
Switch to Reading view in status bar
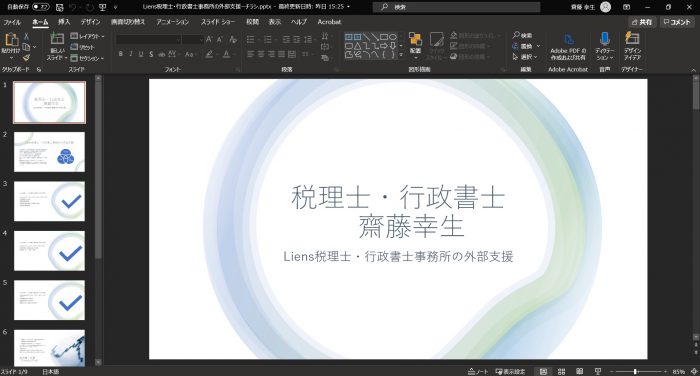(x=579, y=372)
